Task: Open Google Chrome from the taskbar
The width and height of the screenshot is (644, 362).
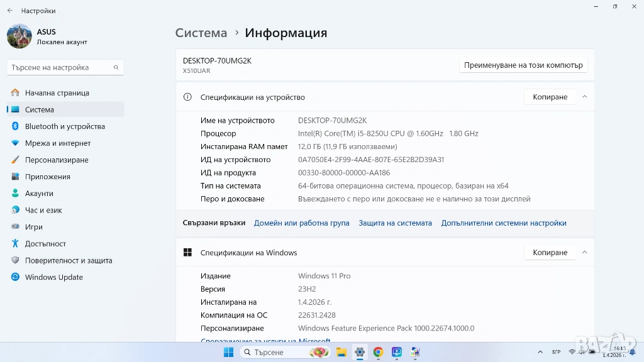Action: coord(378,352)
